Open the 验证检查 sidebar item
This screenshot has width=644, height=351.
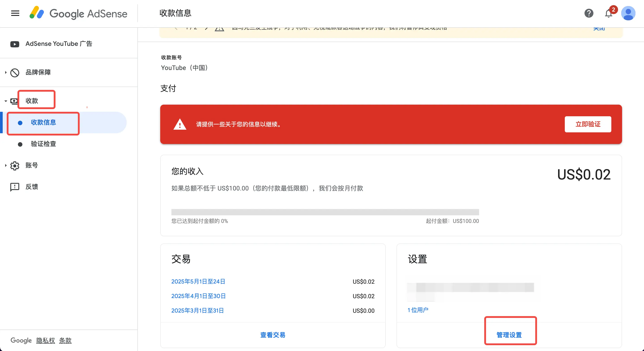pos(43,144)
